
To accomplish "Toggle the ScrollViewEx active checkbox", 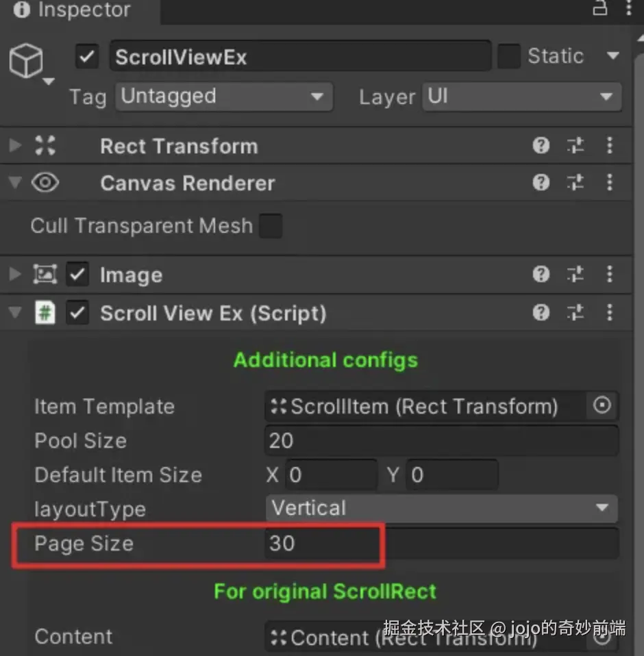I will point(87,57).
